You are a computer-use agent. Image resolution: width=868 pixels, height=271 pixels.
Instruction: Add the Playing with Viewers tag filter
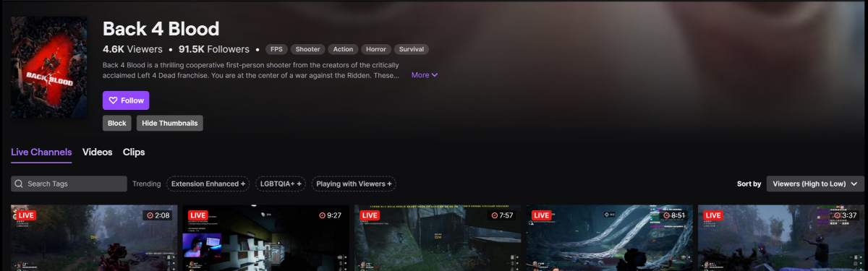(354, 184)
